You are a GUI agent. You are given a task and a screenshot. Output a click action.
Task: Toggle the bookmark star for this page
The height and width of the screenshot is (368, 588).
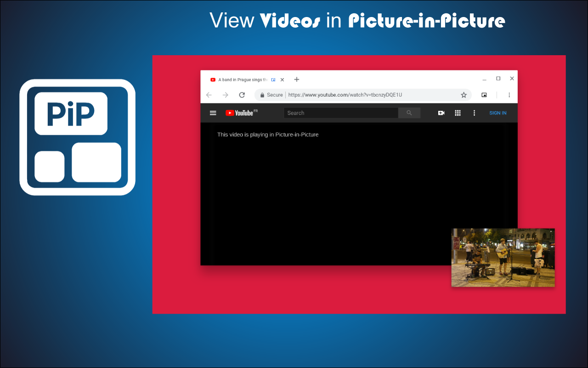pos(464,94)
